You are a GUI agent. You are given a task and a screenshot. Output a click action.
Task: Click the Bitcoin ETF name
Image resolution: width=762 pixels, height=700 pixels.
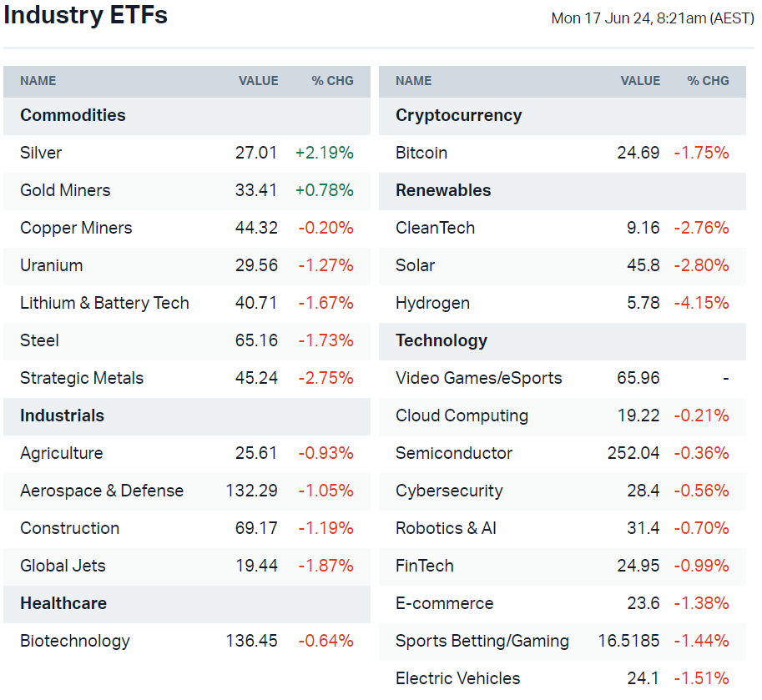(x=421, y=153)
